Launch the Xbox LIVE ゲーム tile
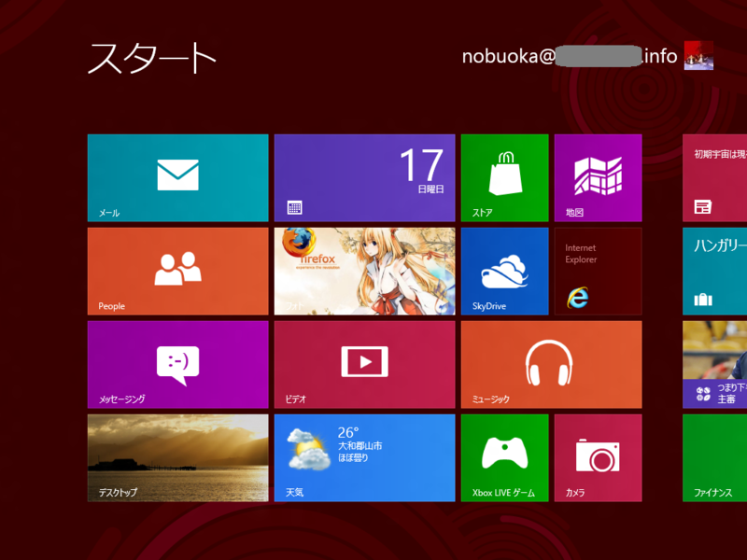Viewport: 747px width, 560px height. [x=504, y=457]
